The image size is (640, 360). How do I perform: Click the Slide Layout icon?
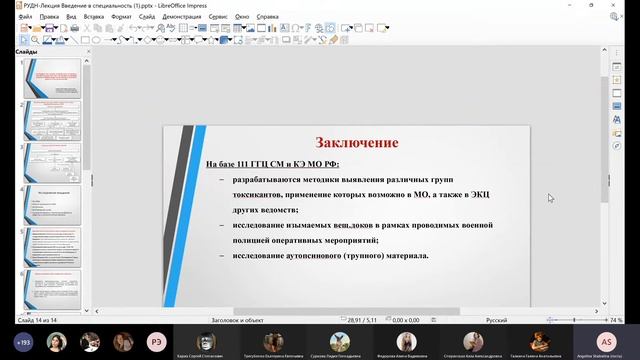[x=382, y=28]
